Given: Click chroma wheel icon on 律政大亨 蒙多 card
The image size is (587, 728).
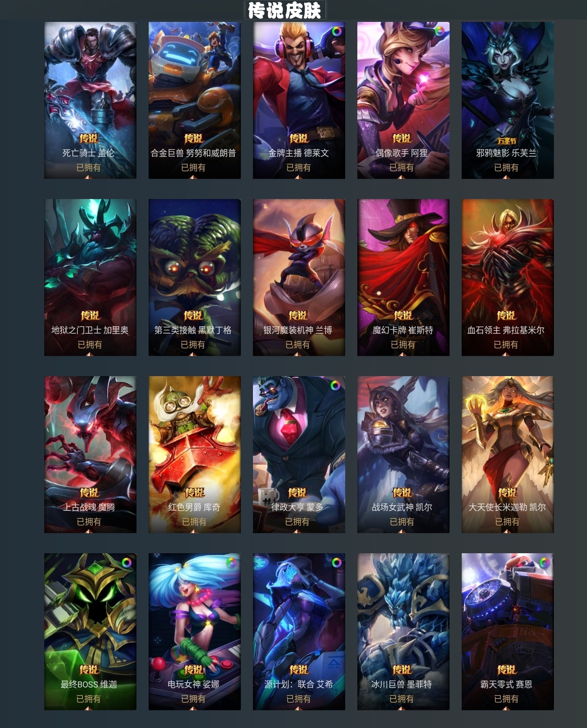Looking at the screenshot, I should click(x=335, y=386).
